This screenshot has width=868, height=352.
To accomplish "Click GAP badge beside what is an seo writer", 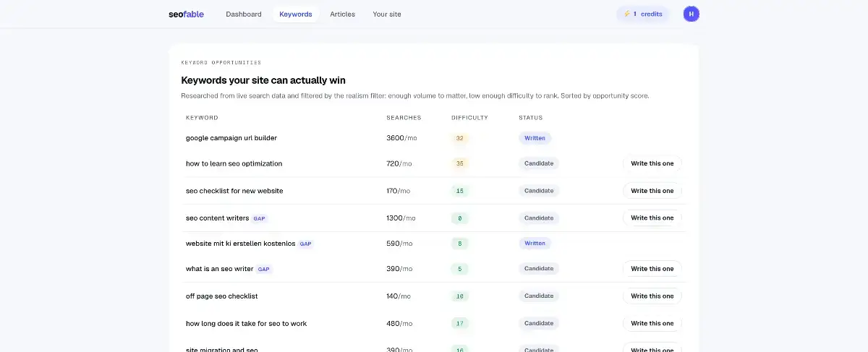I will pyautogui.click(x=263, y=270).
